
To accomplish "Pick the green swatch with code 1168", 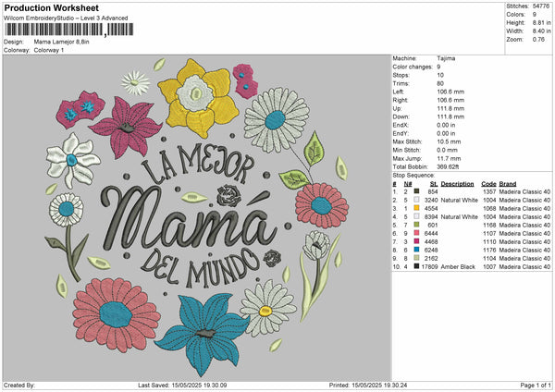I will pyautogui.click(x=418, y=225).
